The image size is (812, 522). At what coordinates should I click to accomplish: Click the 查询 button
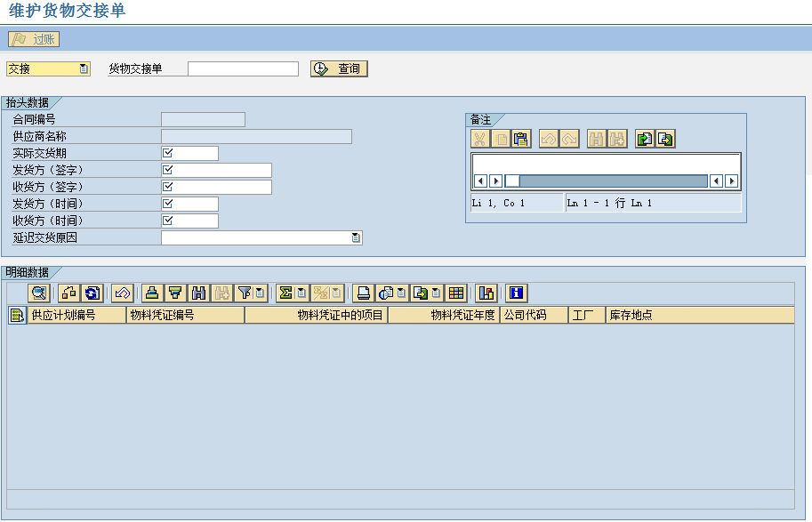pyautogui.click(x=339, y=68)
